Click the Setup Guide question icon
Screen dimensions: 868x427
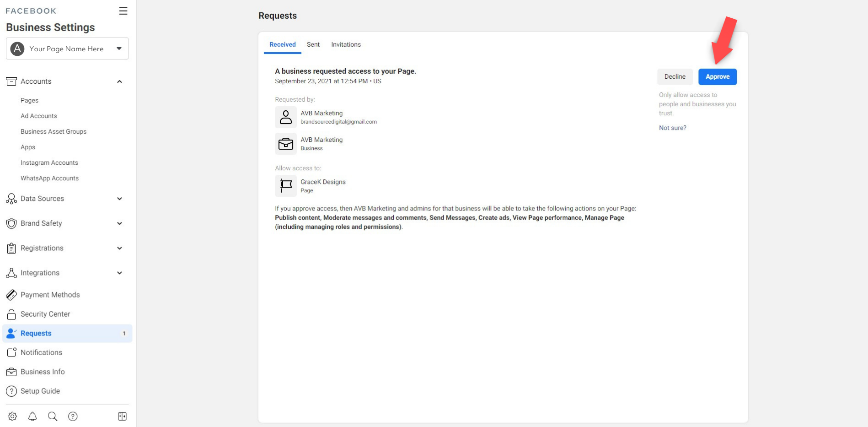pos(11,391)
